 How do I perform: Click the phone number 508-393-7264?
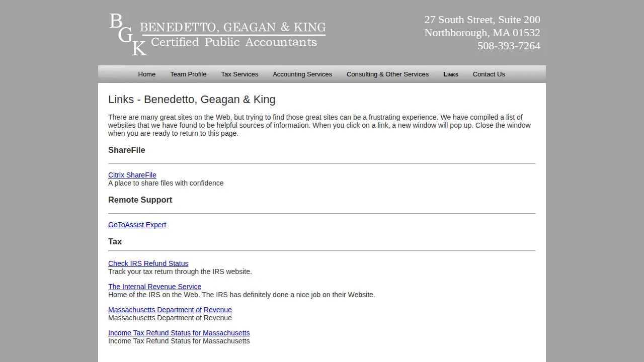(x=509, y=46)
